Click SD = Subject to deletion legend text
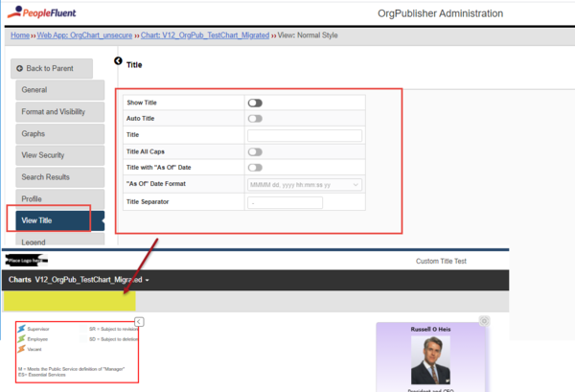This screenshot has width=575, height=392. [114, 339]
